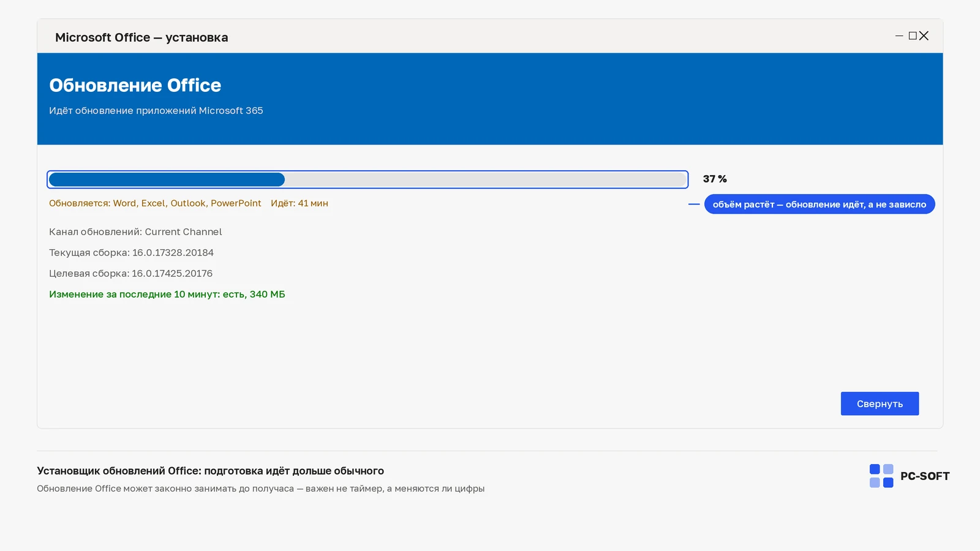
Task: Click 'Изменение за последние 10 минут' status
Action: pyautogui.click(x=167, y=294)
